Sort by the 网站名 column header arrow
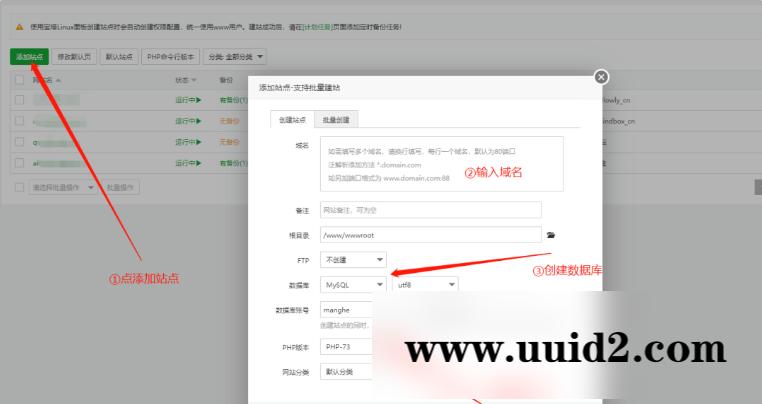 tap(59, 80)
